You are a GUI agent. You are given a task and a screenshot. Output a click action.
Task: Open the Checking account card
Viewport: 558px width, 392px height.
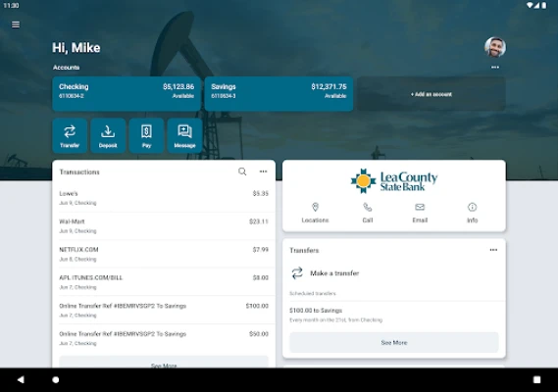coord(127,94)
